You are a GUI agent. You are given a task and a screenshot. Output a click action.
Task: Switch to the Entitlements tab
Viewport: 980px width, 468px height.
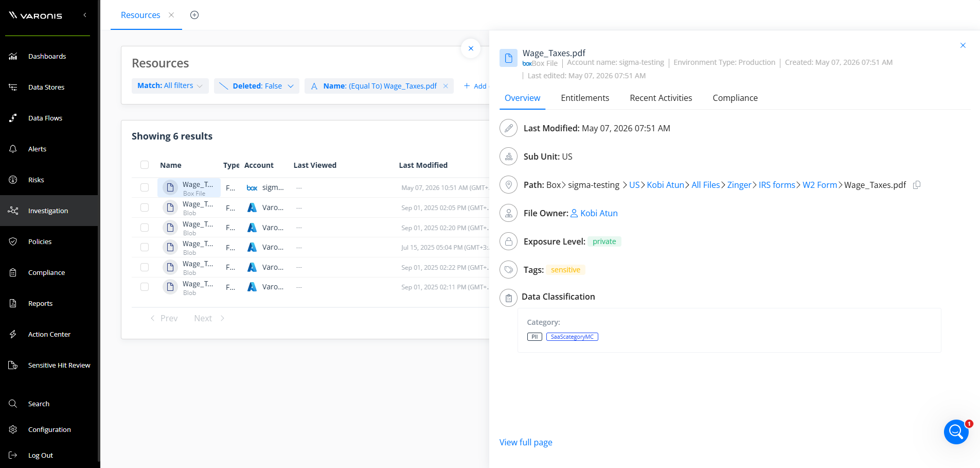click(x=585, y=98)
